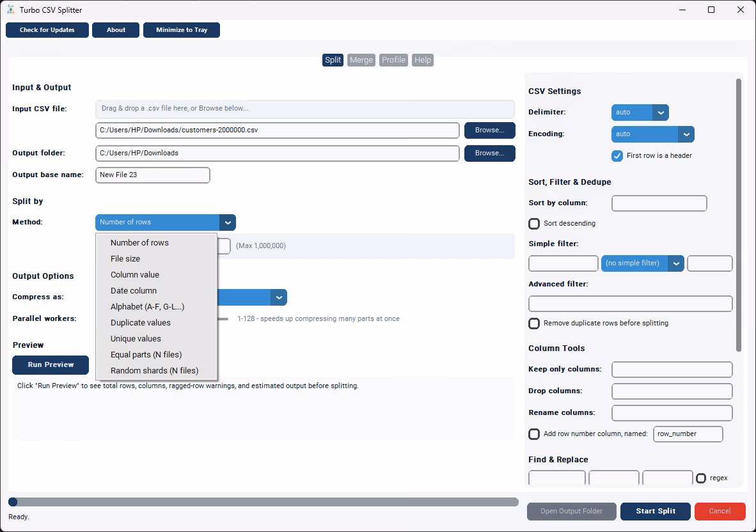The width and height of the screenshot is (756, 532).
Task: Choose File size split method
Action: click(157, 259)
